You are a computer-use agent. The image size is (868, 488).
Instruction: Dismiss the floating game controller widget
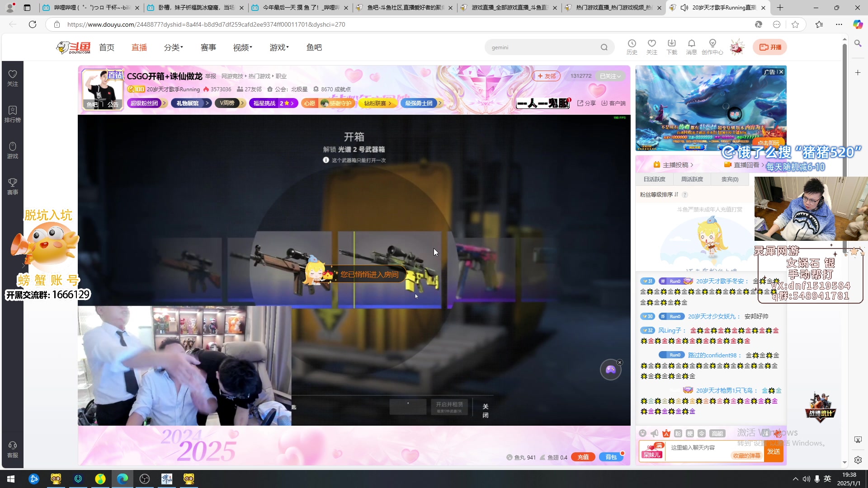[620, 362]
